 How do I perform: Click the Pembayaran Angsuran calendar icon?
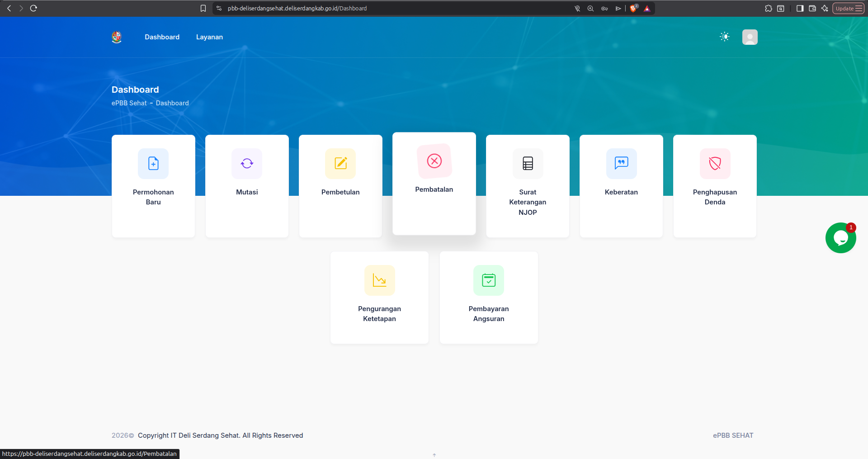489,280
